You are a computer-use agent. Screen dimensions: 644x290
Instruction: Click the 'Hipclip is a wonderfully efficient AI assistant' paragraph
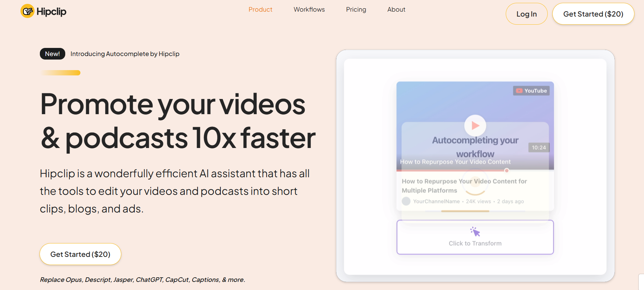click(175, 191)
